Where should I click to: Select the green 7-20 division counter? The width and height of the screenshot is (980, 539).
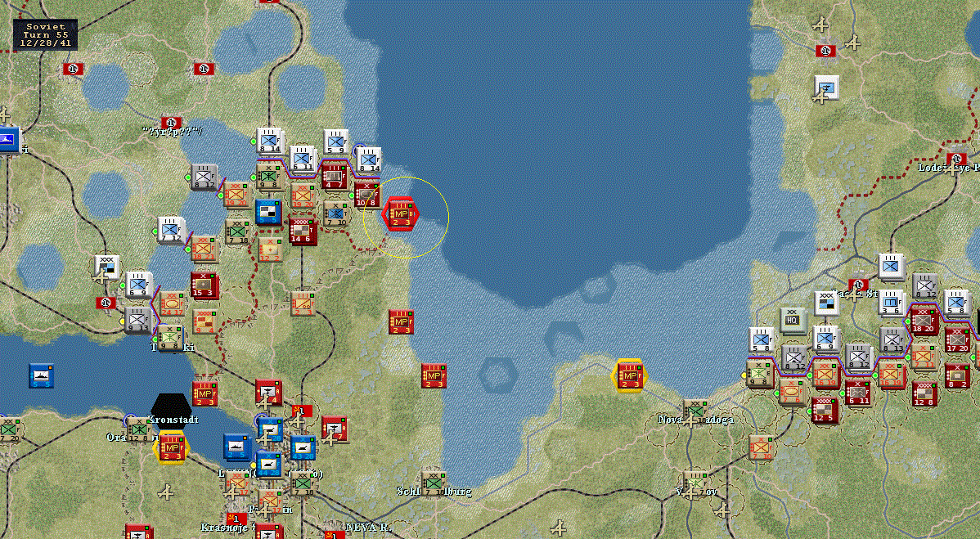[9, 429]
